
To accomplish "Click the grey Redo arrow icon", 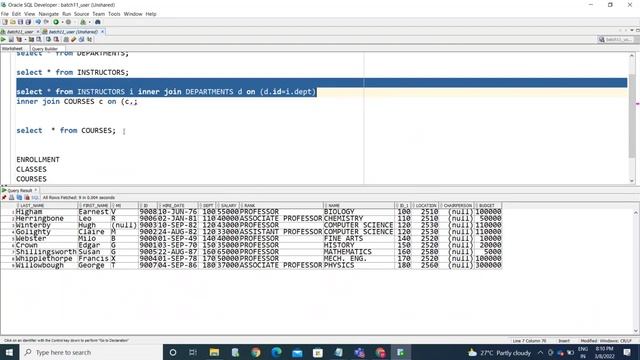I will click(x=46, y=22).
